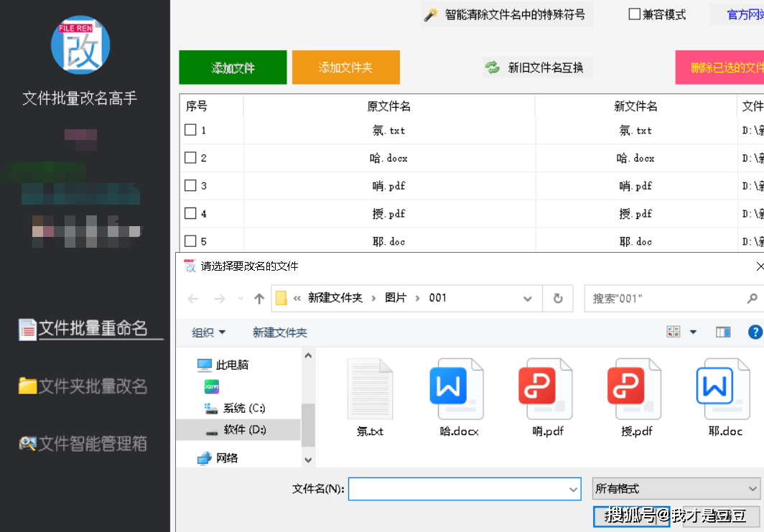Open dialog help question mark icon
This screenshot has height=532, width=764.
pyautogui.click(x=755, y=332)
